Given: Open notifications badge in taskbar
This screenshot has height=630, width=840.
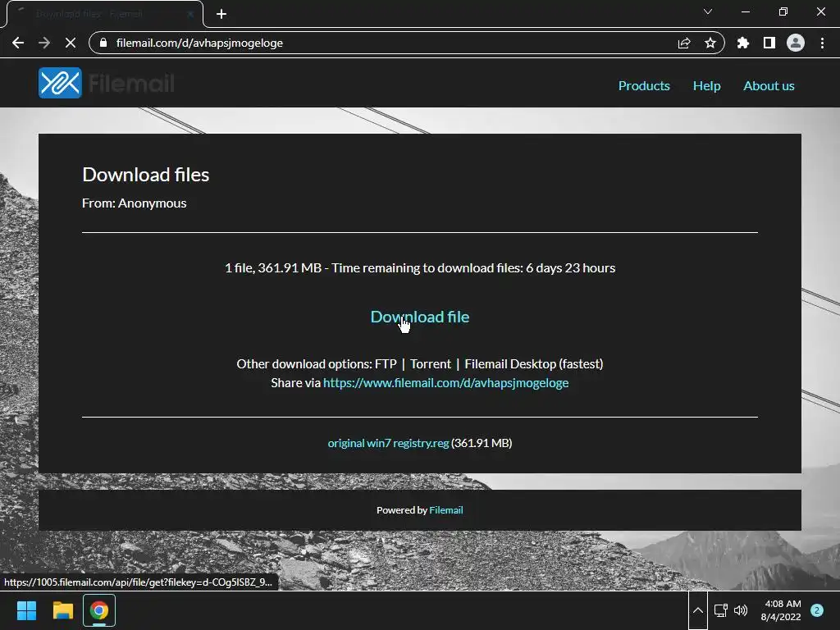Looking at the screenshot, I should pyautogui.click(x=817, y=610).
